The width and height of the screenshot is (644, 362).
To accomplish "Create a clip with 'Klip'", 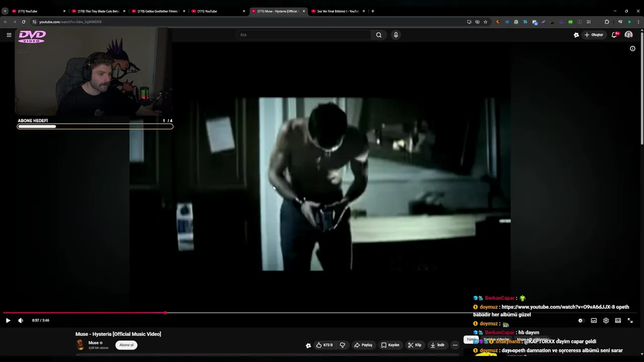I will pyautogui.click(x=415, y=345).
